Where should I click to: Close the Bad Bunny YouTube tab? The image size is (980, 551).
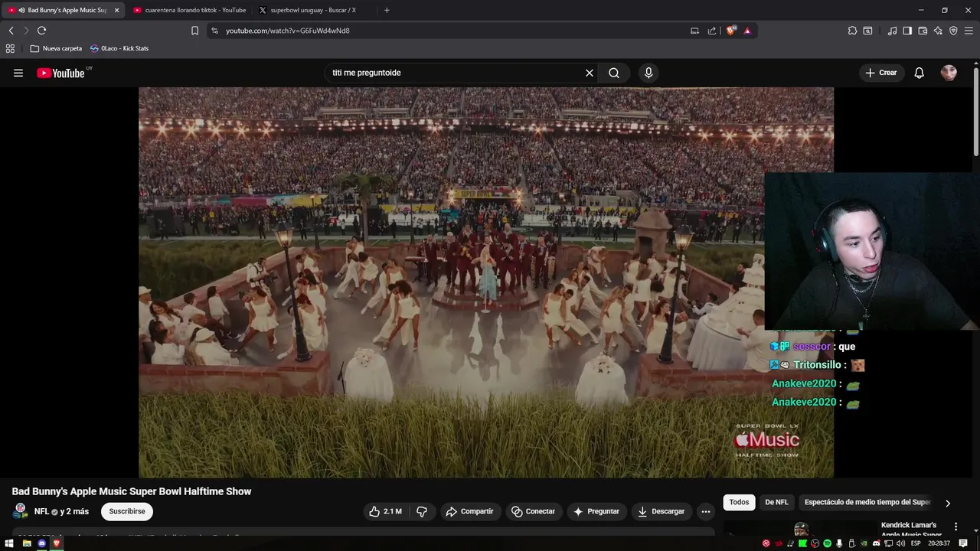click(x=116, y=10)
